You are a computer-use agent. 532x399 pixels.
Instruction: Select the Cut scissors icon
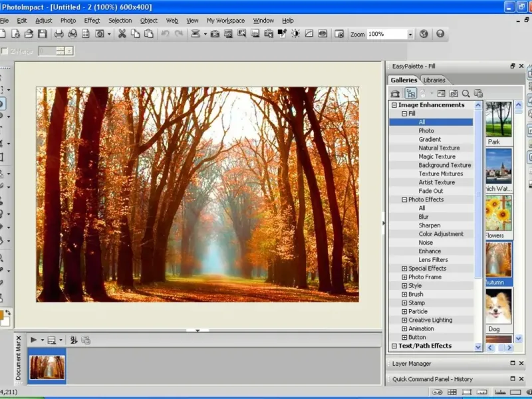pos(122,34)
